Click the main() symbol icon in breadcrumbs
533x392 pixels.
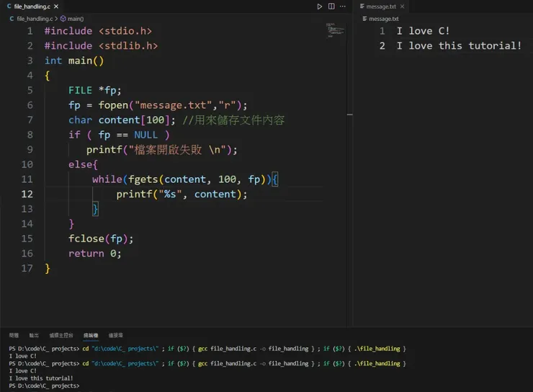click(x=63, y=19)
